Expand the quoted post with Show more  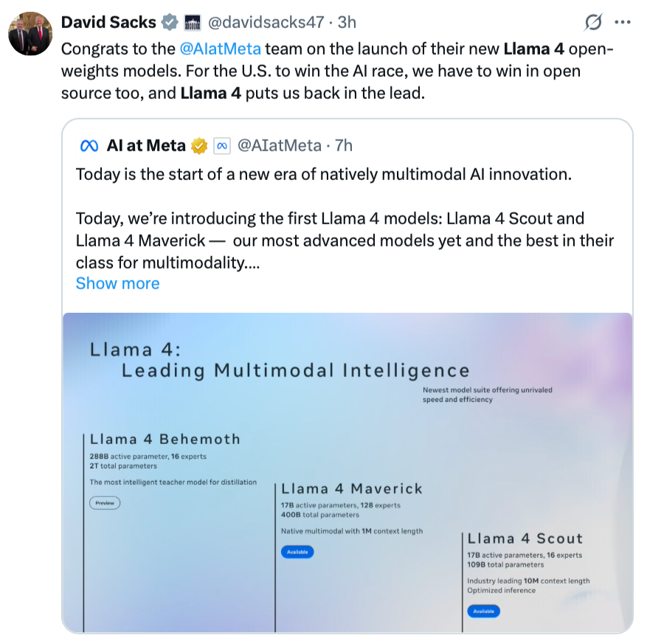[x=117, y=283]
